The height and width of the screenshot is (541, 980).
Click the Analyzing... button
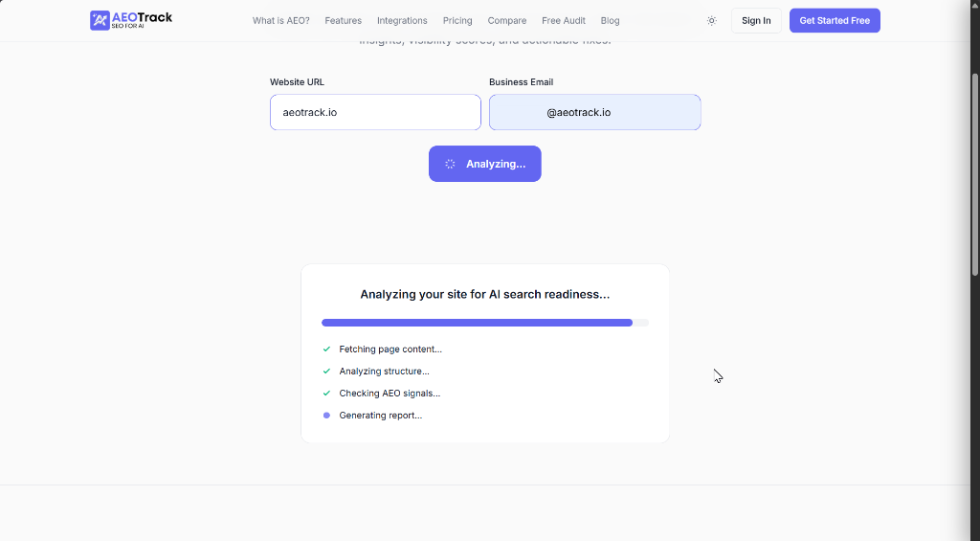point(485,164)
